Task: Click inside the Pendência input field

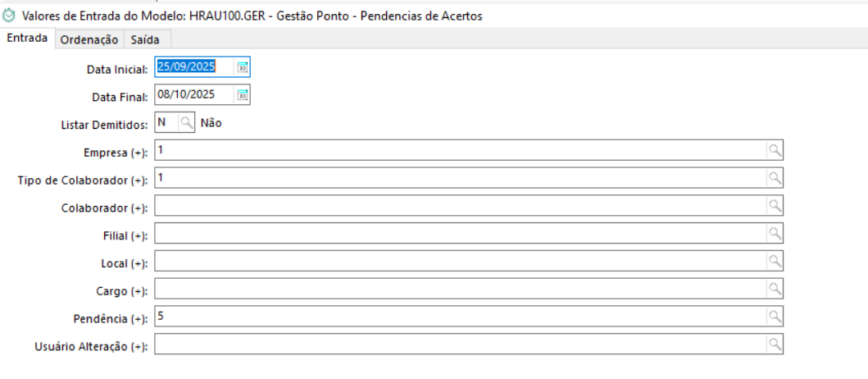Action: coord(459,317)
